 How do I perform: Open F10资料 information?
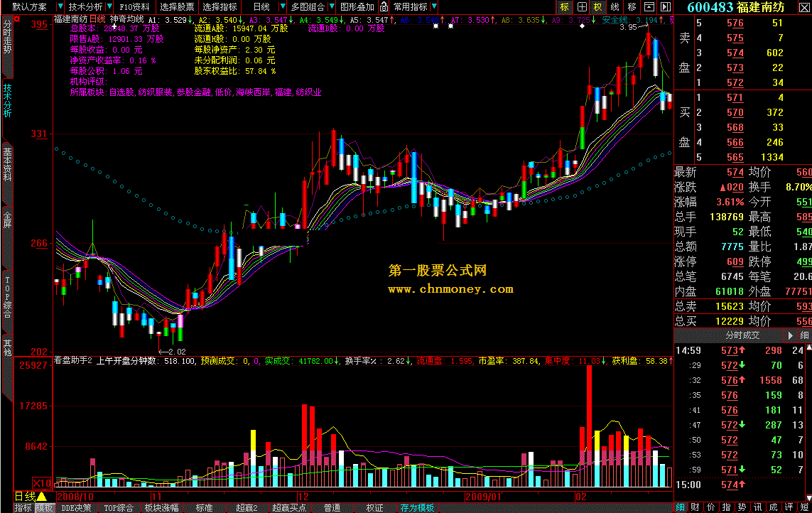(x=134, y=6)
